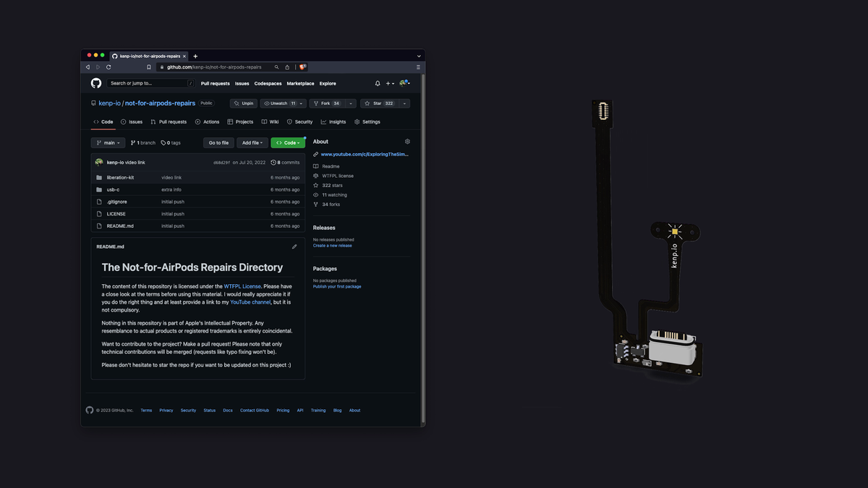This screenshot has width=868, height=488.
Task: Click the 8 commits link
Action: [x=285, y=163]
